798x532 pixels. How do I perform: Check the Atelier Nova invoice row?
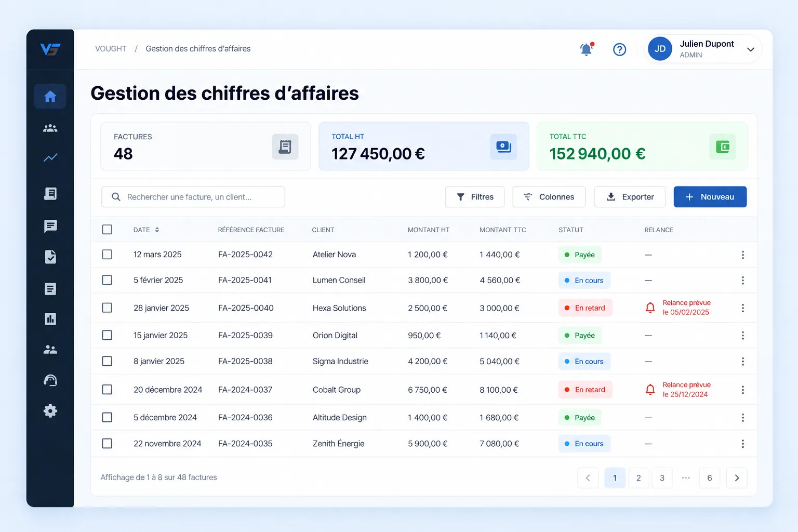tap(107, 255)
